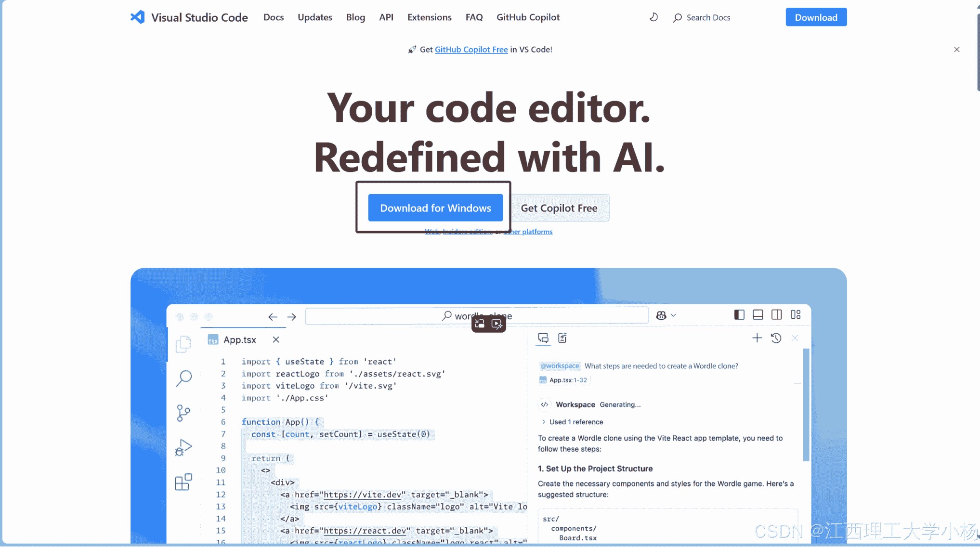This screenshot has height=547, width=980.
Task: Click the history/timeline icon in chat panel
Action: click(x=776, y=338)
